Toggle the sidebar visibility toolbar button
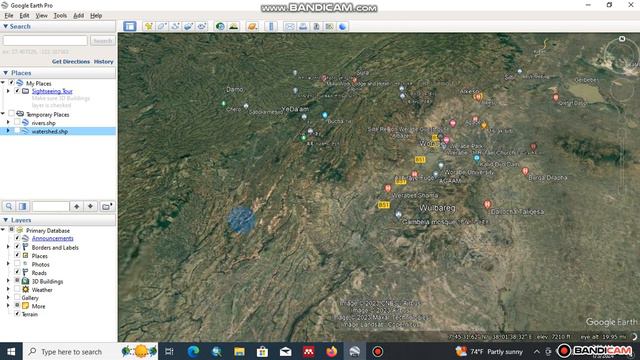640x360 pixels. [x=129, y=27]
